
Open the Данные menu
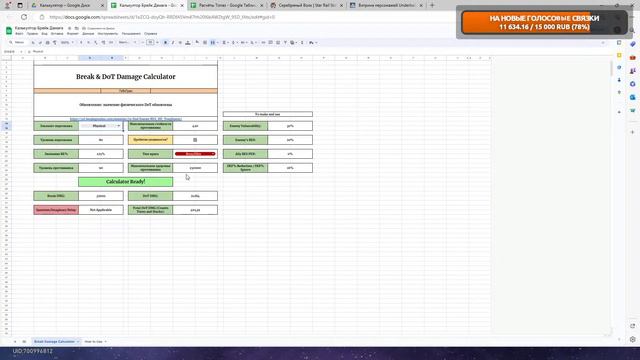(88, 33)
